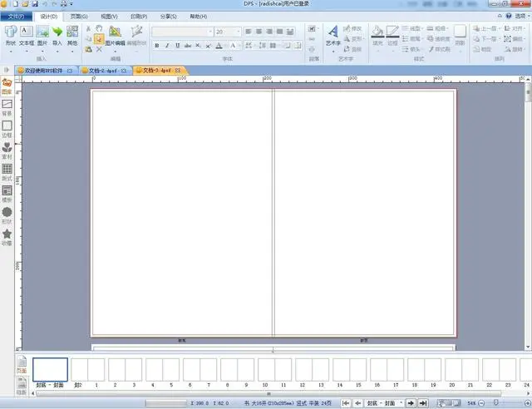This screenshot has height=409, width=532.
Task: Open the font color A dropdown
Action: point(225,46)
